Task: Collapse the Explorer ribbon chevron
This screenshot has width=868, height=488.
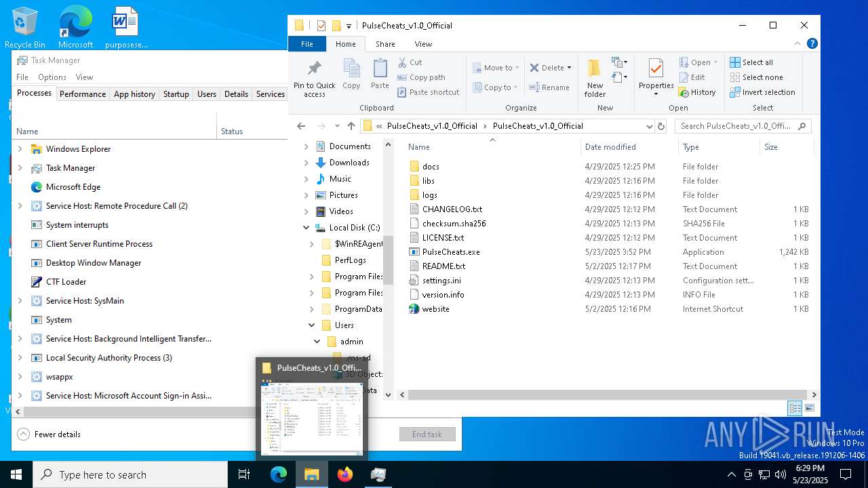Action: [797, 43]
